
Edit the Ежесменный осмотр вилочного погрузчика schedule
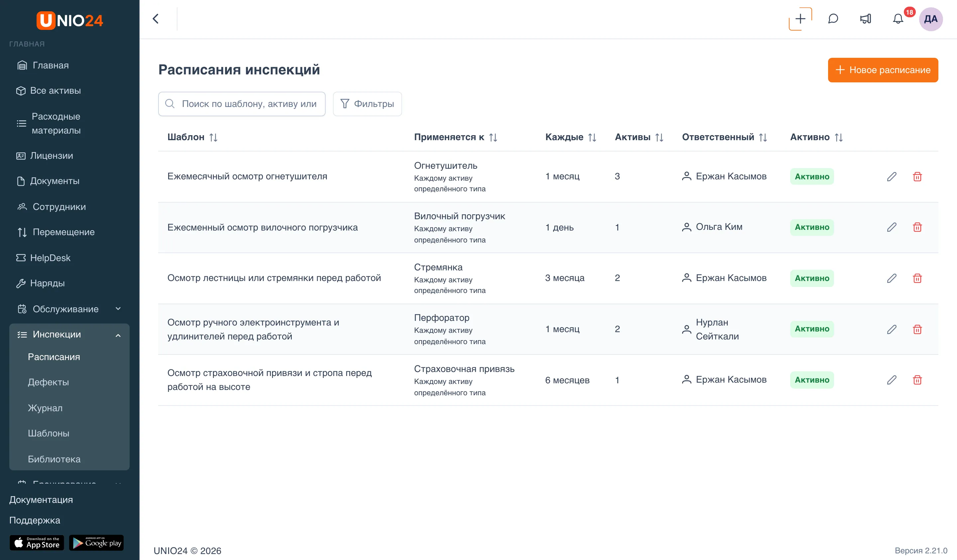892,227
